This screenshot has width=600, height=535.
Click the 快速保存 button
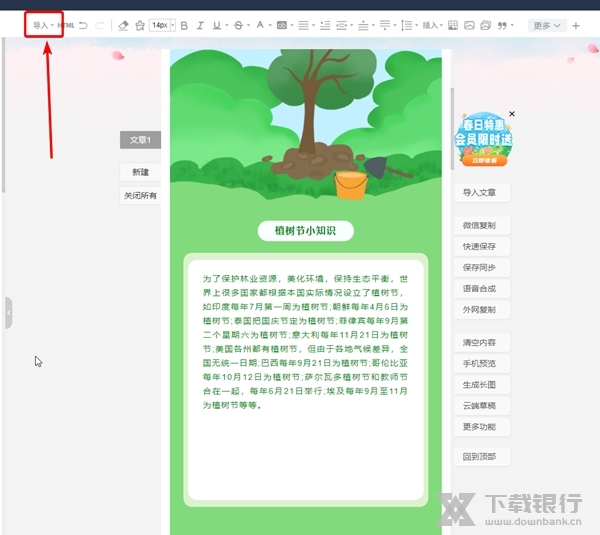coord(482,246)
